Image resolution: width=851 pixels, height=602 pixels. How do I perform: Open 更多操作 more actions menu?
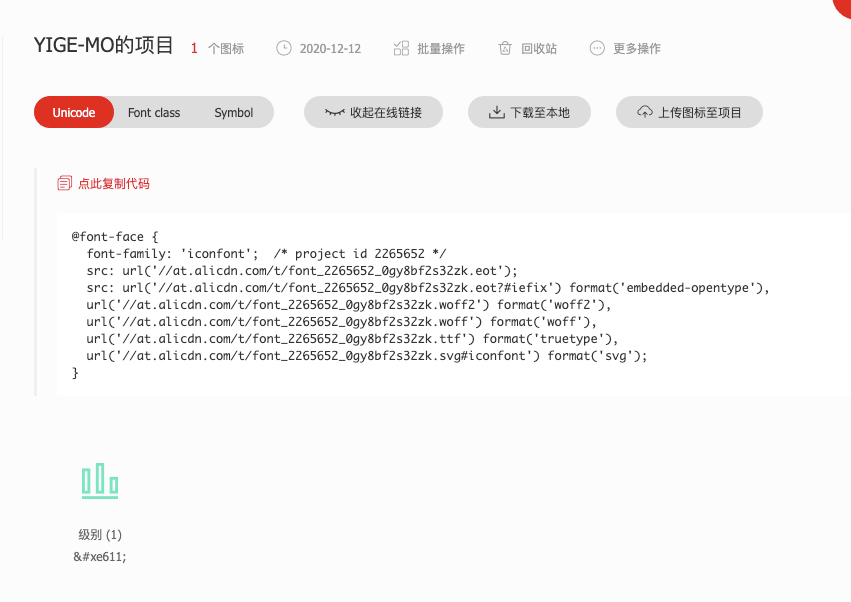click(x=637, y=48)
